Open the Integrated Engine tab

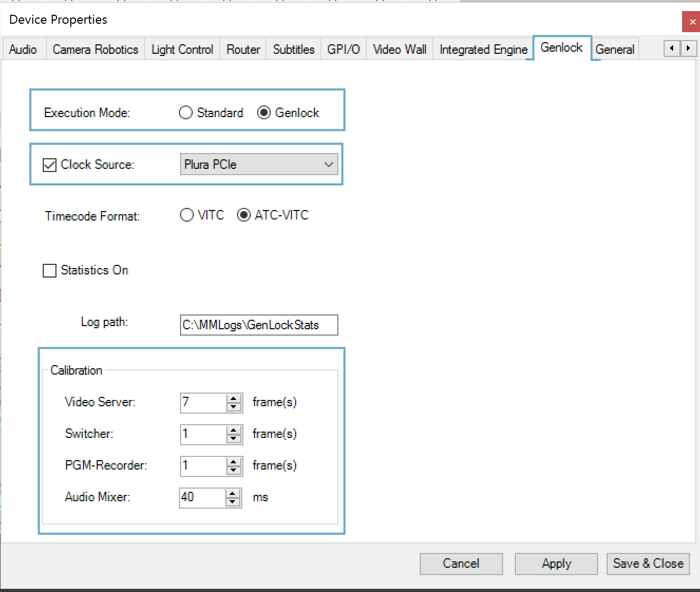[x=483, y=50]
